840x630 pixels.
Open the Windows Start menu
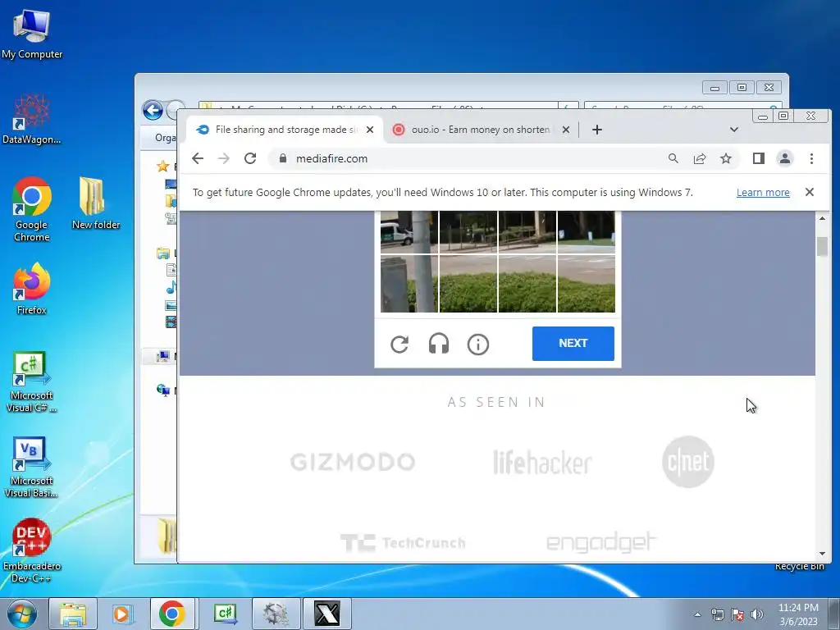[22, 614]
